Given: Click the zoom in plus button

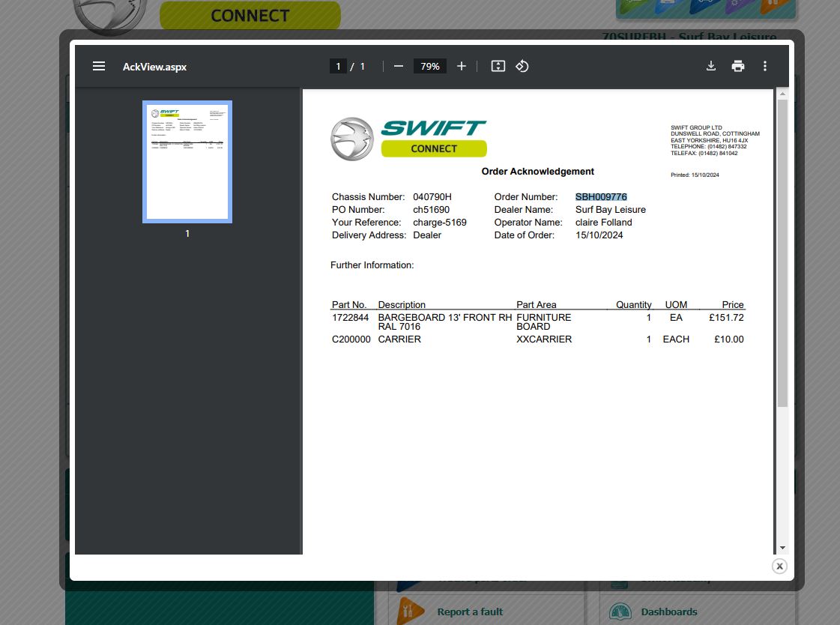Looking at the screenshot, I should [462, 66].
